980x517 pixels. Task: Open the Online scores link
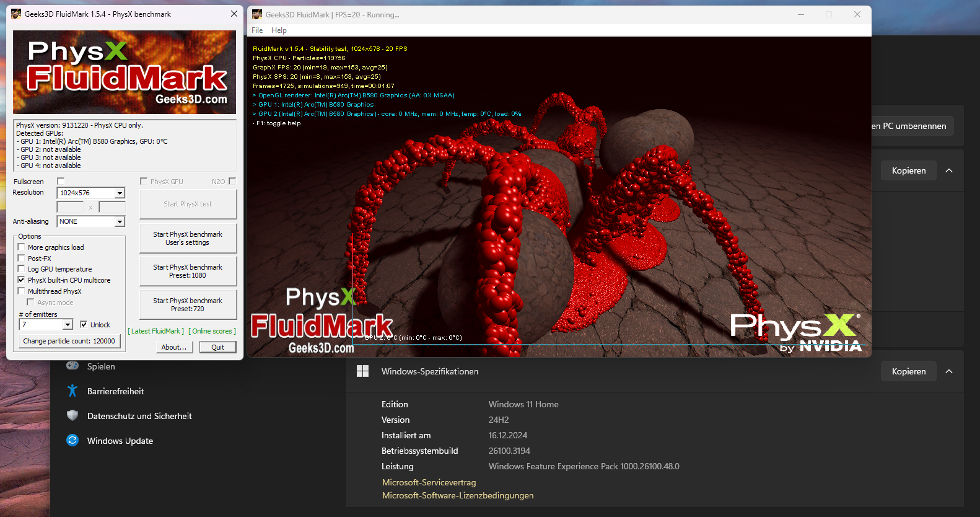pos(212,331)
